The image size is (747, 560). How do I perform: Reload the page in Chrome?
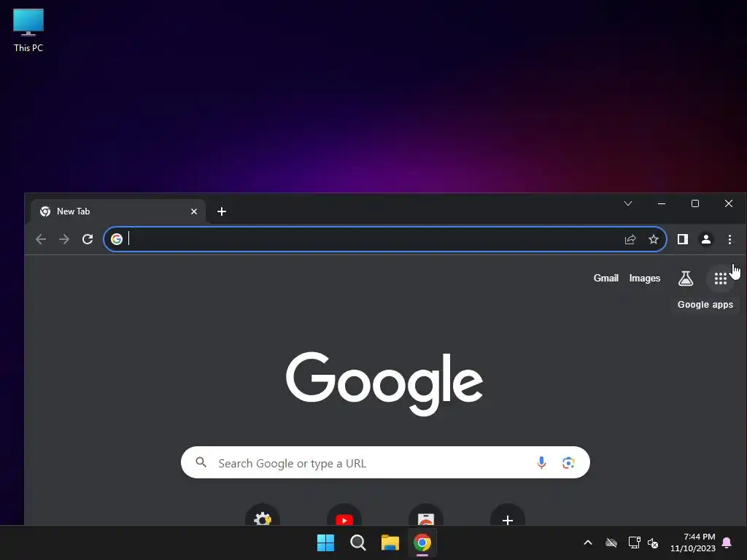pos(88,239)
